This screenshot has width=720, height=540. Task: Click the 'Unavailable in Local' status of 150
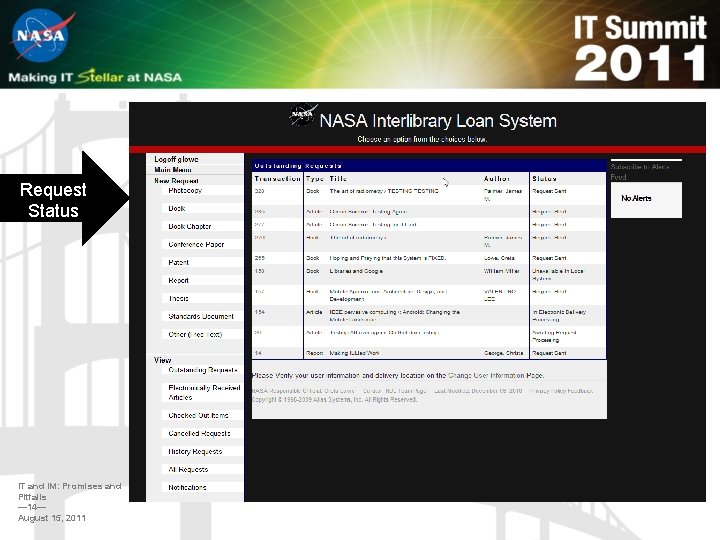(557, 275)
